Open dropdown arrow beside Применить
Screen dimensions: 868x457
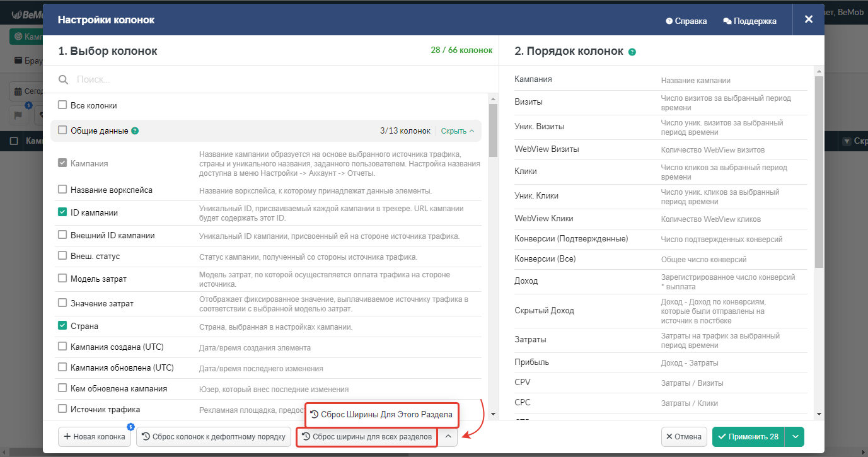point(796,437)
